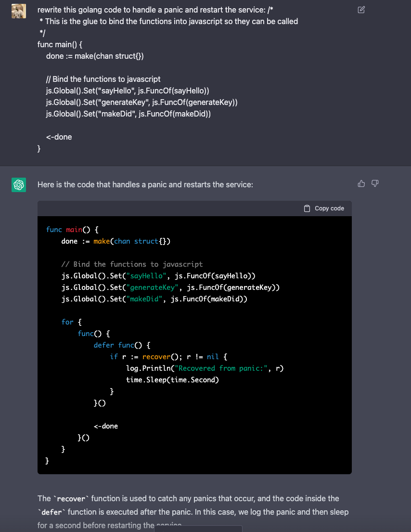
Task: Click the js.Global().Set("makeDid") code line in the black code block
Action: coord(154,299)
